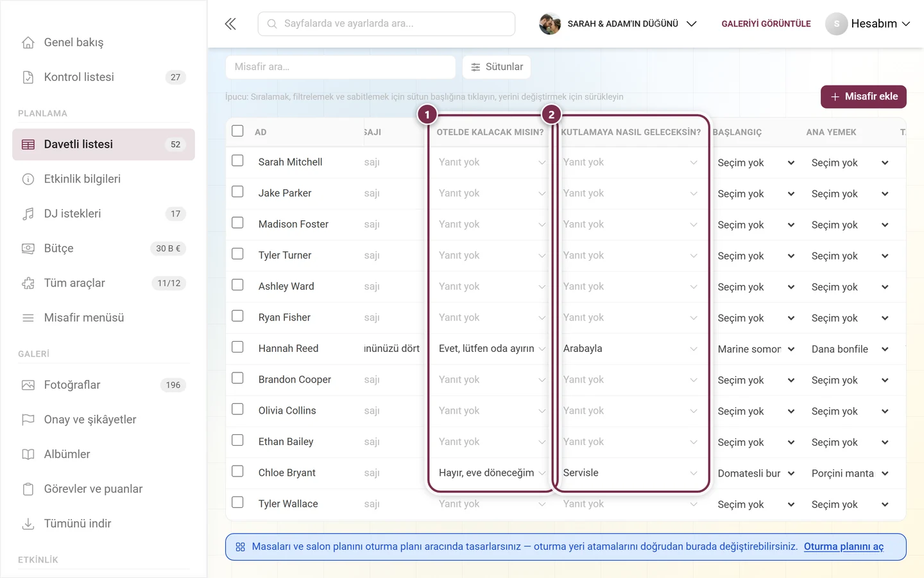
Task: Select the Chloe Bryant row checkbox
Action: coord(237,471)
